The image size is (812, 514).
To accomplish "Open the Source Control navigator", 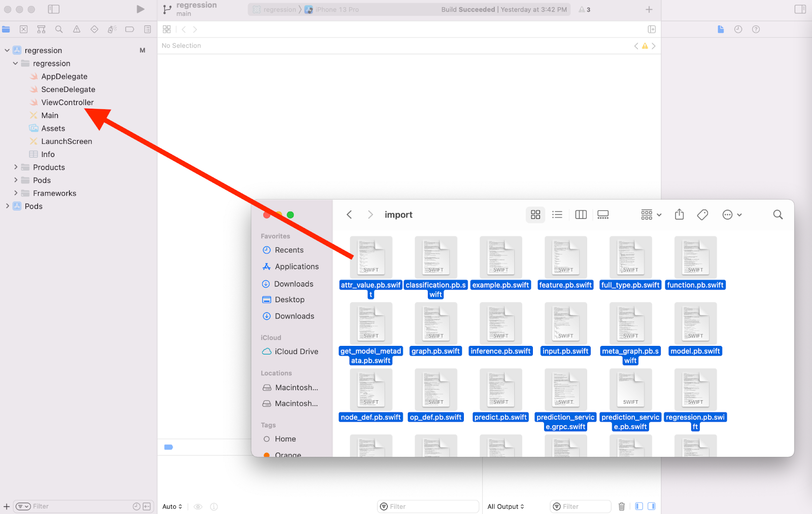I will point(24,29).
